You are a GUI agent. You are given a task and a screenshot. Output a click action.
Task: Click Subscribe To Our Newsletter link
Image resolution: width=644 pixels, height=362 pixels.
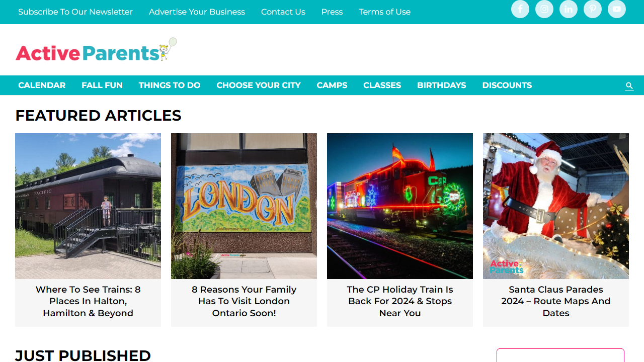click(75, 12)
